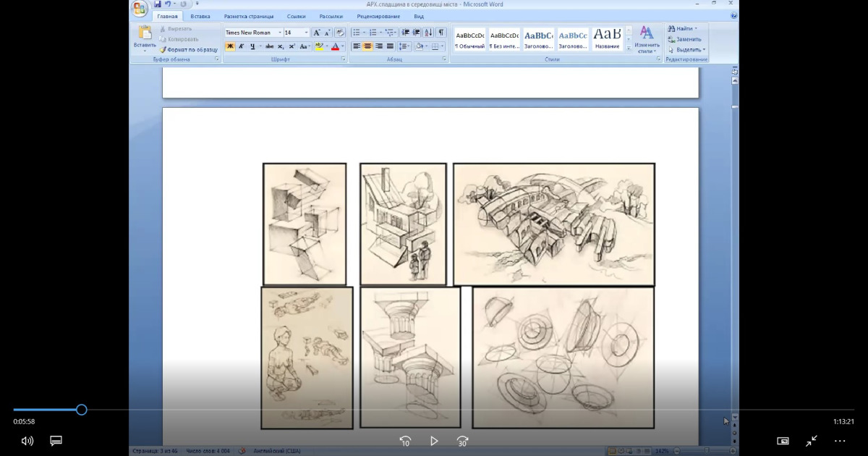Click the Paste (Вставить) clipboard icon
The height and width of the screenshot is (456, 868).
click(145, 33)
